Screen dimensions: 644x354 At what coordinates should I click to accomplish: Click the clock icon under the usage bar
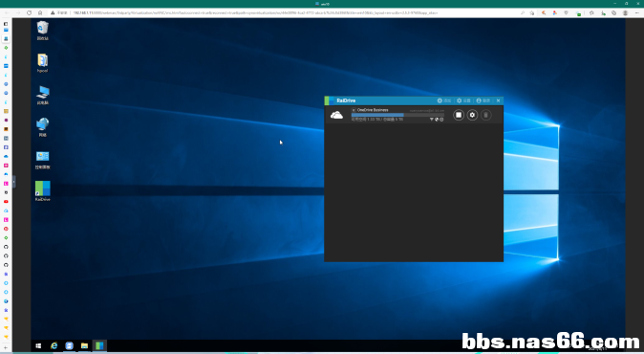point(441,120)
